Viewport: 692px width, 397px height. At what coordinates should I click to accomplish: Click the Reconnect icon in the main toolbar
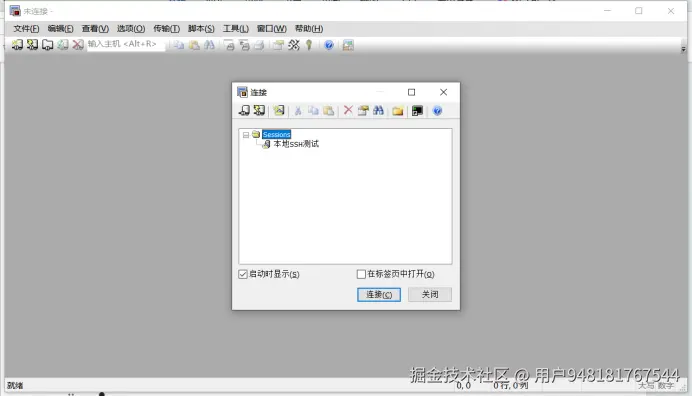click(x=63, y=45)
